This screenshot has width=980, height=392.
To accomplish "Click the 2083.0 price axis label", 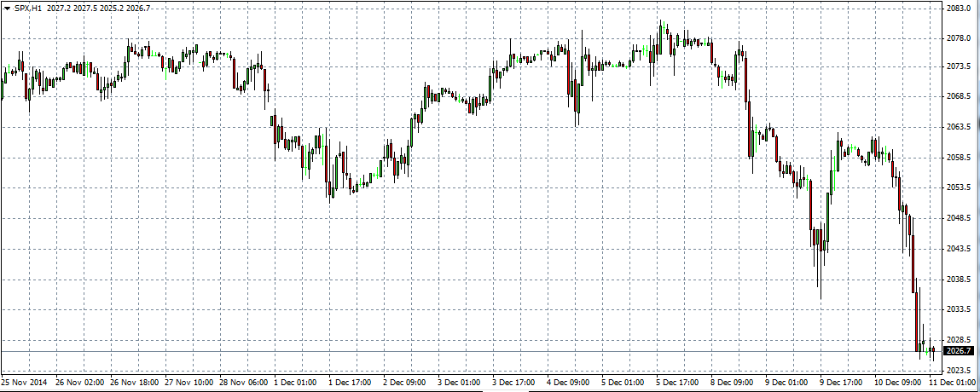I will (x=959, y=8).
